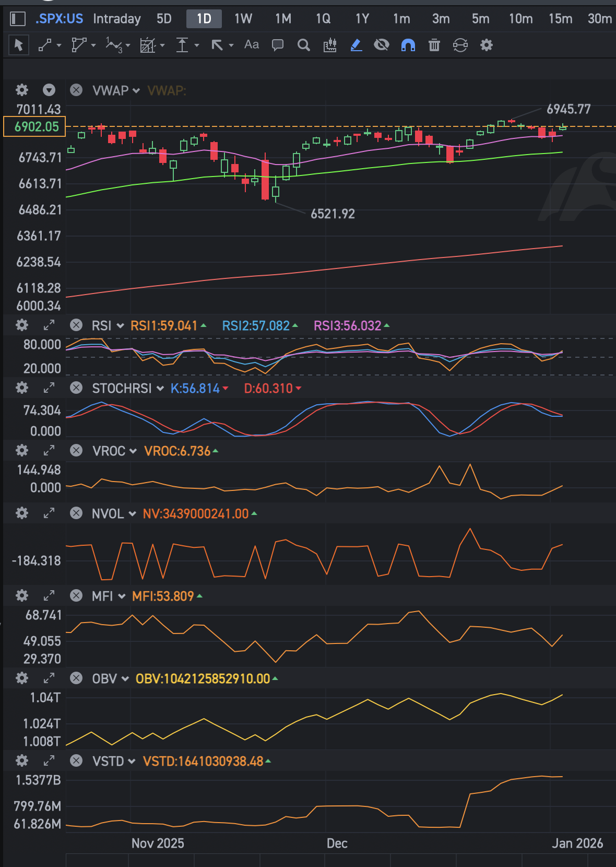Open chart settings gear in toolbar
Screen dimensions: 616x867
(x=487, y=45)
